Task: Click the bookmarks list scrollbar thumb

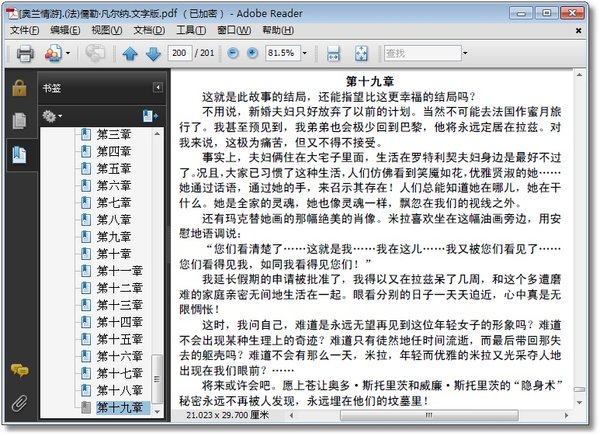Action: point(157,379)
